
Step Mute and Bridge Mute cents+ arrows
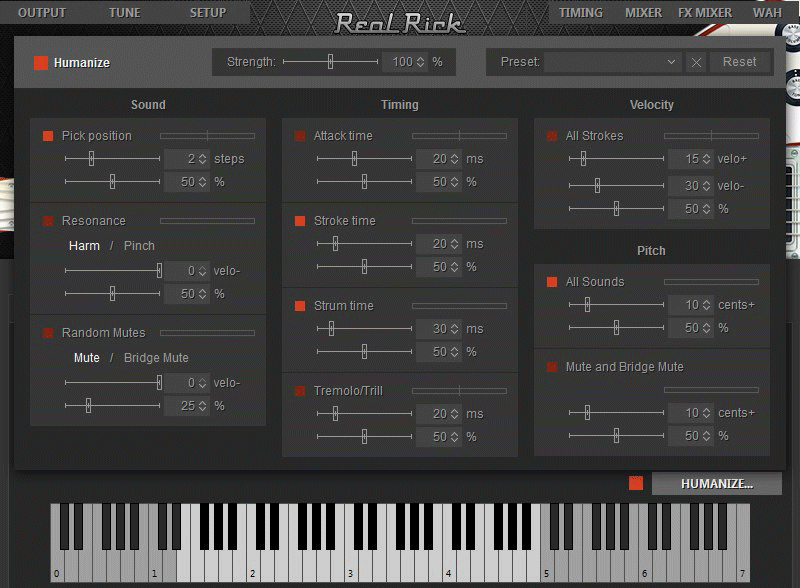[x=707, y=413]
